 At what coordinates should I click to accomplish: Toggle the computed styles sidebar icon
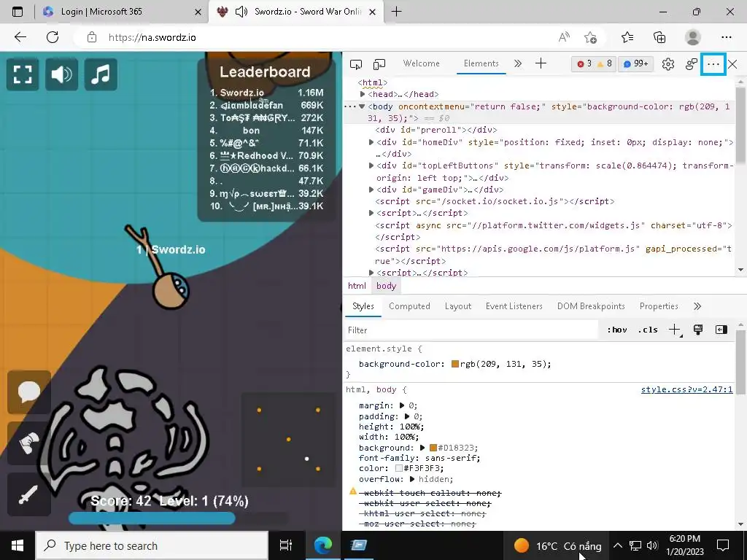721,330
